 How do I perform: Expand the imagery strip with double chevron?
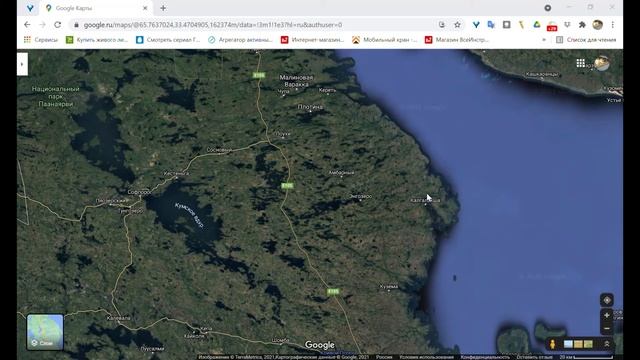tap(607, 344)
